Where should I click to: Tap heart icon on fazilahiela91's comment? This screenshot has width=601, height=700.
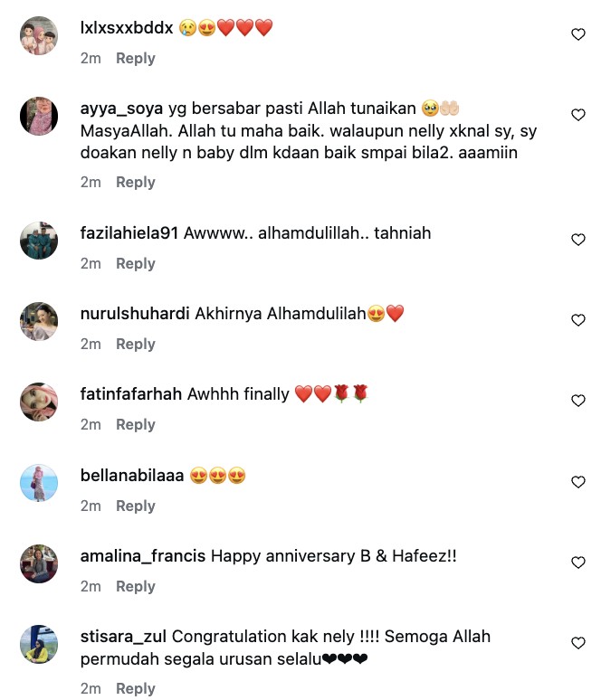pos(578,240)
